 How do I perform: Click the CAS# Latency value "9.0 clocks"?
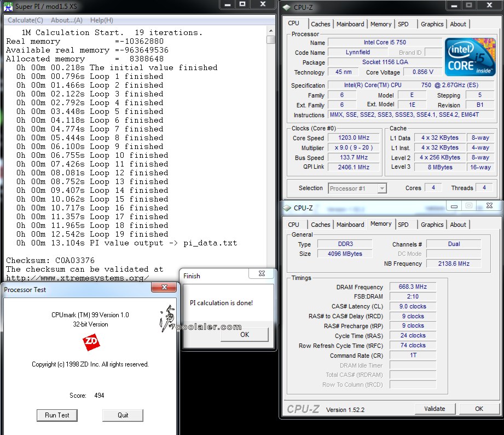pyautogui.click(x=413, y=307)
